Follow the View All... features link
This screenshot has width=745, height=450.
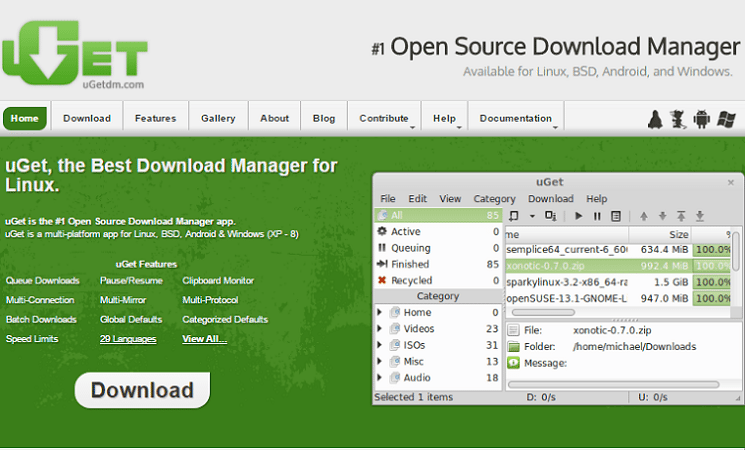click(x=204, y=339)
